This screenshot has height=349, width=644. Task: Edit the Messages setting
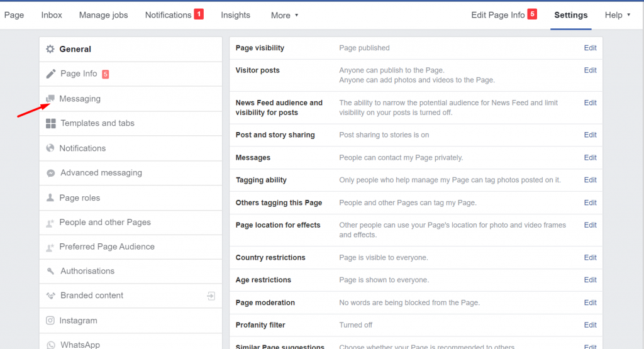coord(590,158)
